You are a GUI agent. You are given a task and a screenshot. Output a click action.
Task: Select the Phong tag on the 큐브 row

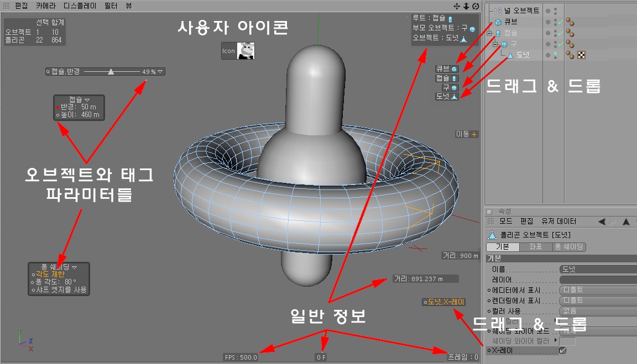pos(570,22)
